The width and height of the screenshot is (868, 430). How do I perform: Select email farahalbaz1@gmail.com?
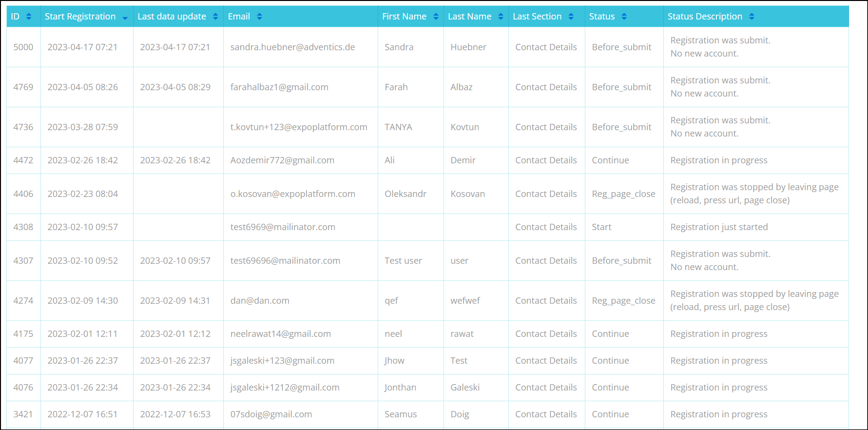[x=279, y=87]
